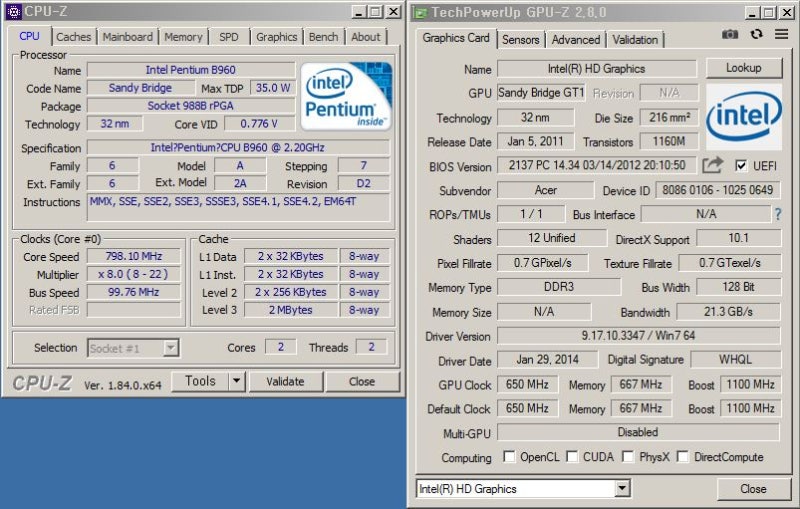The height and width of the screenshot is (509, 800).
Task: Click the Max TDP value 35.0 W
Action: pos(272,88)
